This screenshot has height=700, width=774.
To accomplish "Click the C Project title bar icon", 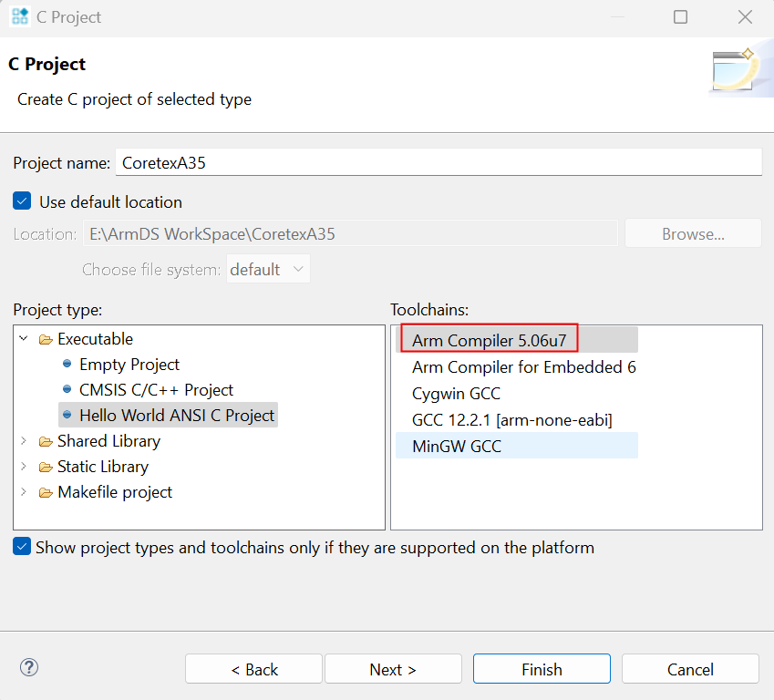I will pos(19,16).
